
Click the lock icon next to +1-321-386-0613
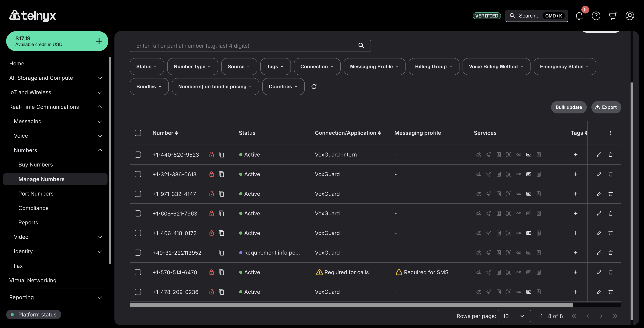click(212, 174)
